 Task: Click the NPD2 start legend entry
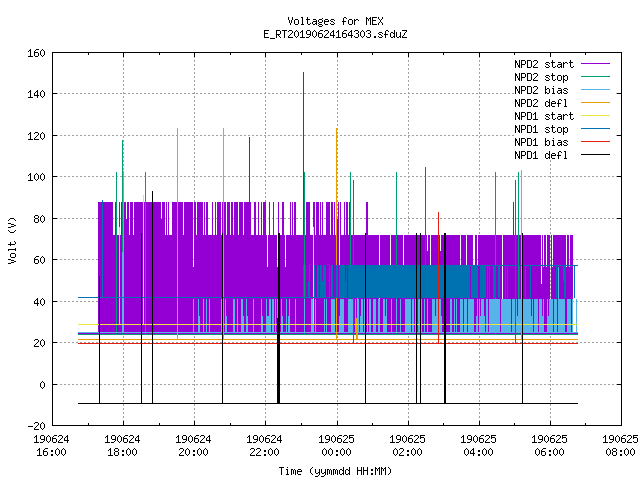544,64
